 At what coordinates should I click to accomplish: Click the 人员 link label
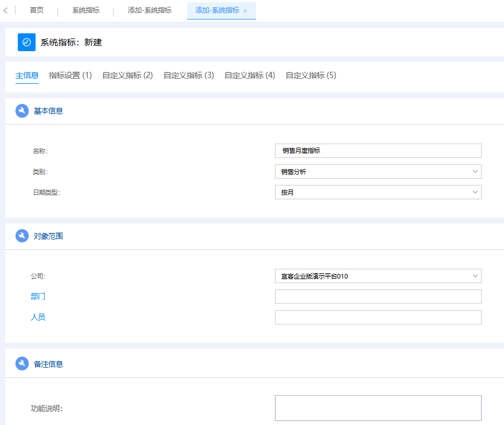click(38, 317)
